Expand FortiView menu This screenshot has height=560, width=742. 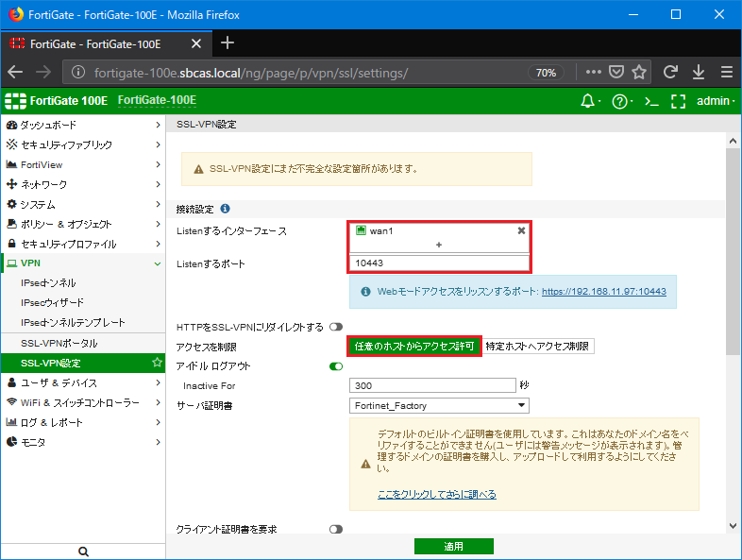point(83,164)
